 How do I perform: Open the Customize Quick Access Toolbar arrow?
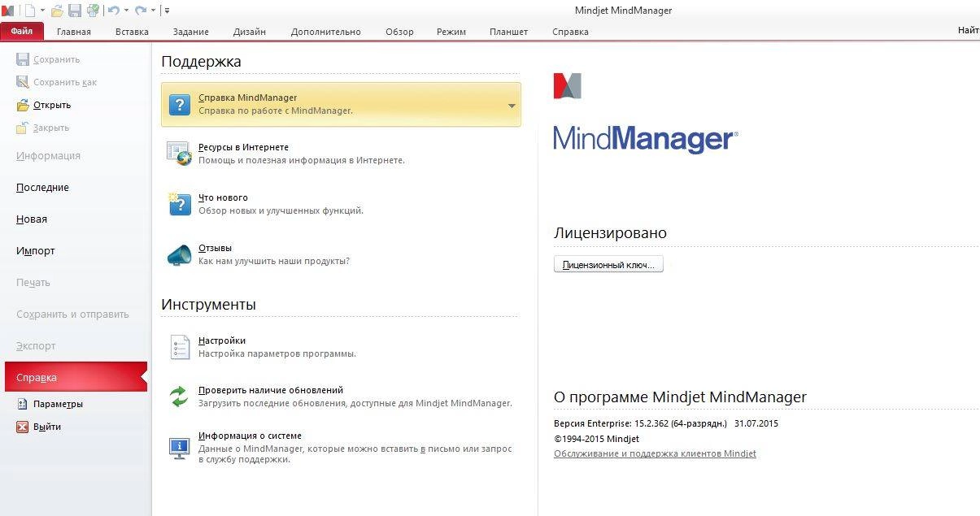tap(167, 11)
